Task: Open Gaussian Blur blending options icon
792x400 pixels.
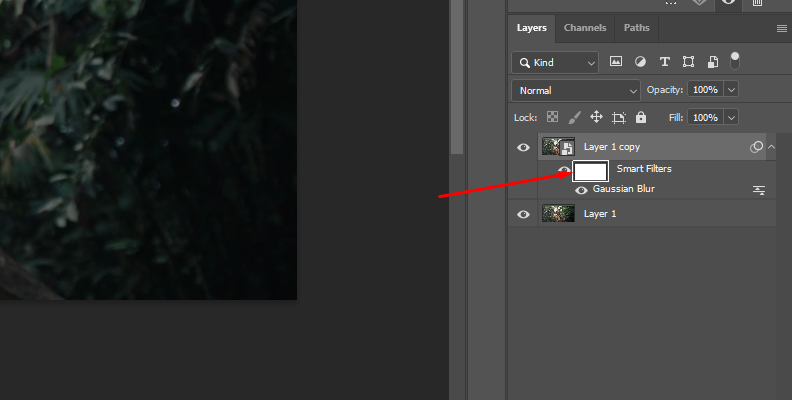Action: 759,190
